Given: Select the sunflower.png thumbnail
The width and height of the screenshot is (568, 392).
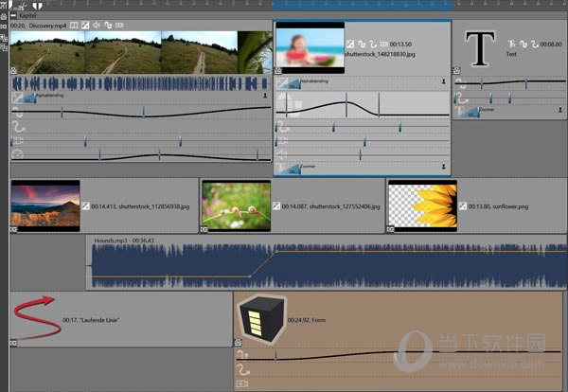Looking at the screenshot, I should [x=421, y=204].
